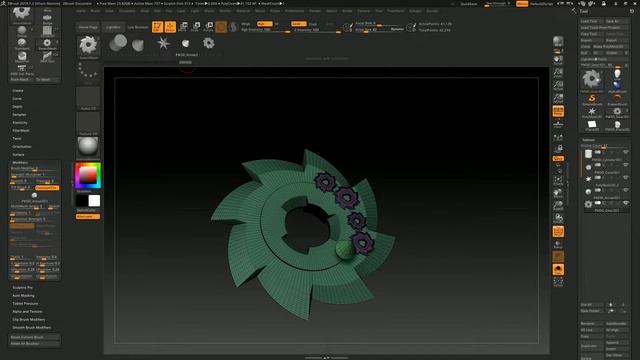Click the BPR render icon on right shelf
640x360 pixels.
click(x=558, y=42)
